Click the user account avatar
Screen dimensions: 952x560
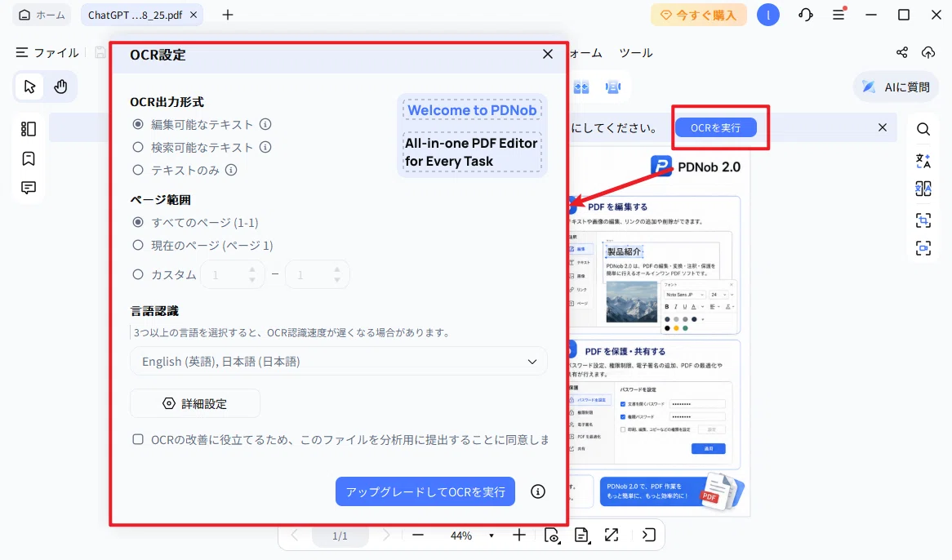[768, 16]
